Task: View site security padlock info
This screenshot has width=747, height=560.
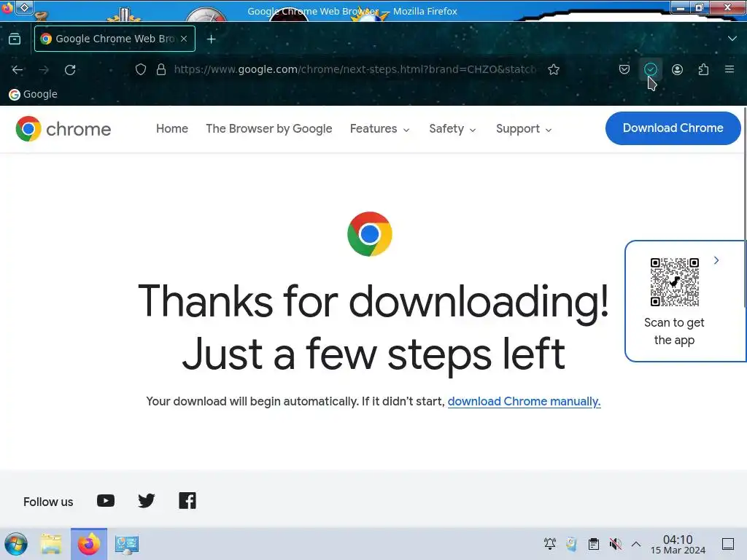Action: click(161, 69)
